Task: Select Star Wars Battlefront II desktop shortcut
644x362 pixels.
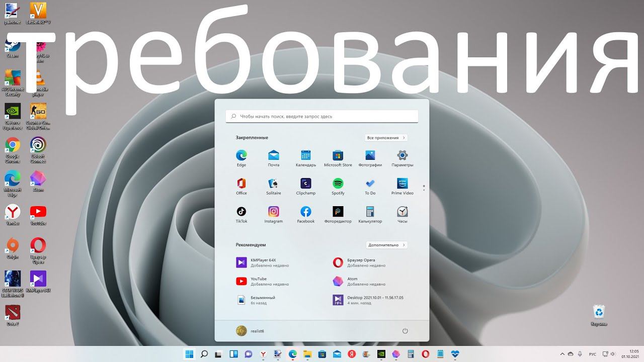Action: click(13, 284)
